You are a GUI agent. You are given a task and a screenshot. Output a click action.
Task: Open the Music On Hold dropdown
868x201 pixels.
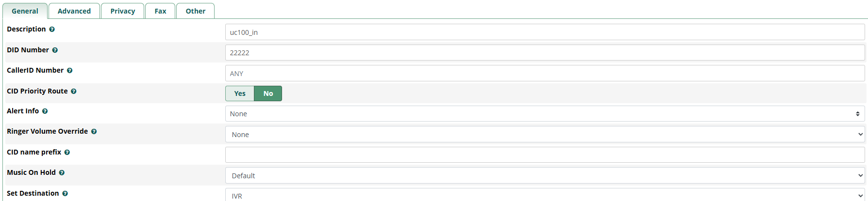(x=545, y=176)
